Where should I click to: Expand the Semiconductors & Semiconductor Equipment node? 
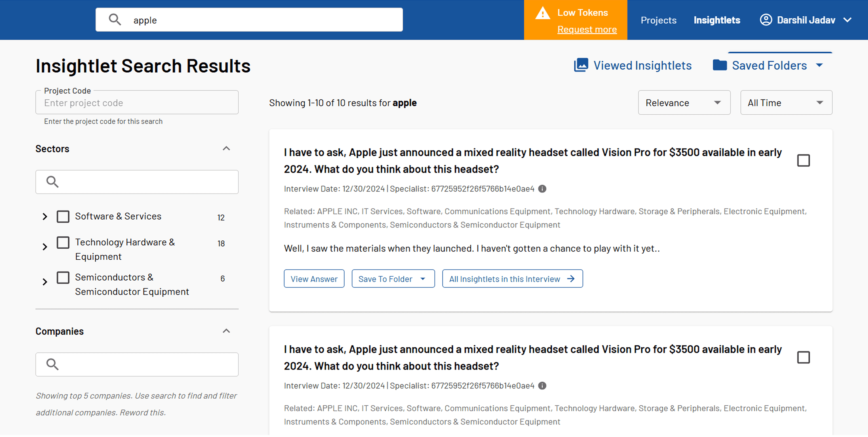[45, 282]
